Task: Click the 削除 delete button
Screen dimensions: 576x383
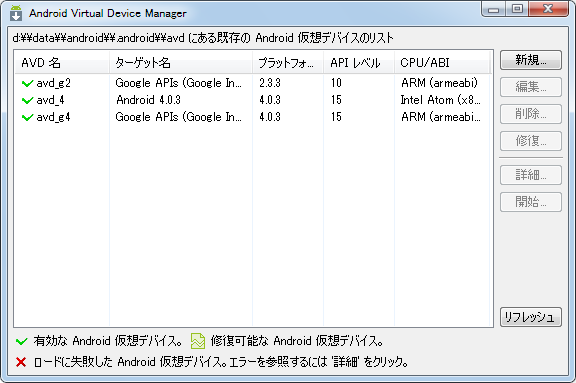Action: 530,114
